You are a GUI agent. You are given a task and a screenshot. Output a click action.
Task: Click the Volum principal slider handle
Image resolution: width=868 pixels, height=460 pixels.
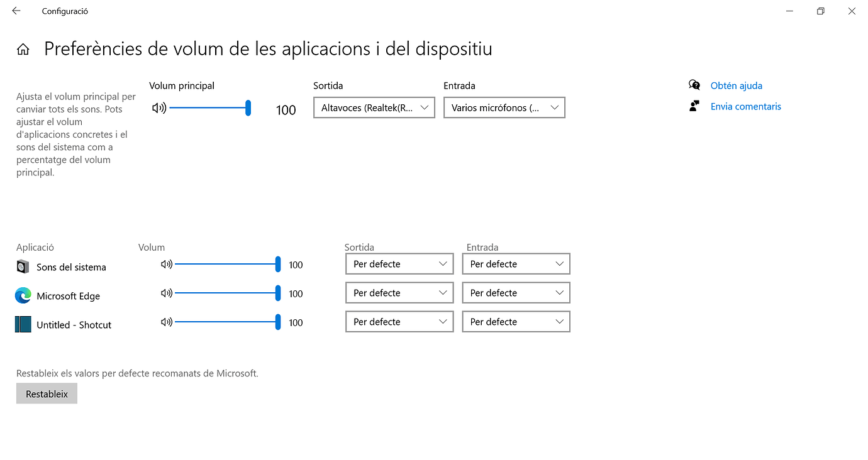(248, 108)
